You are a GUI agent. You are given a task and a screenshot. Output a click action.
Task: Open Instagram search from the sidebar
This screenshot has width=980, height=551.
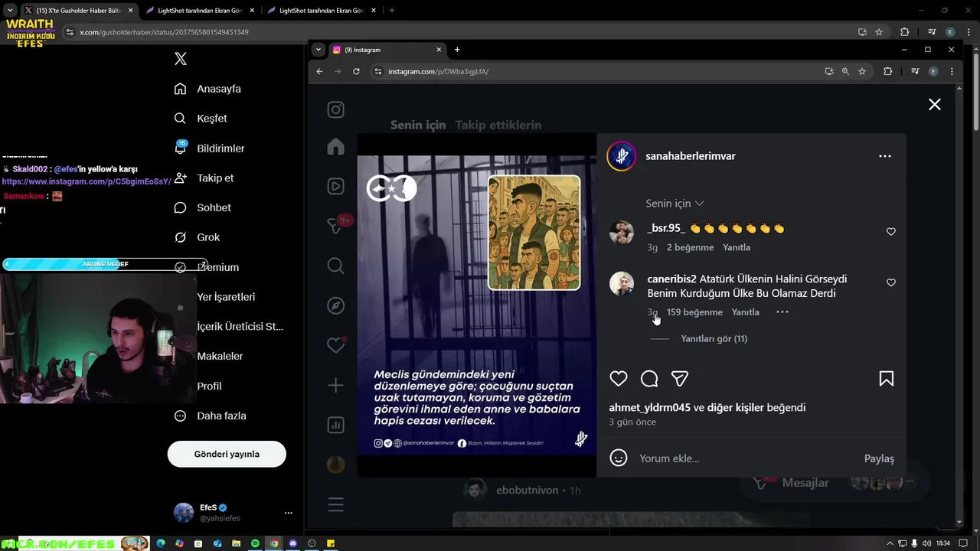click(336, 266)
